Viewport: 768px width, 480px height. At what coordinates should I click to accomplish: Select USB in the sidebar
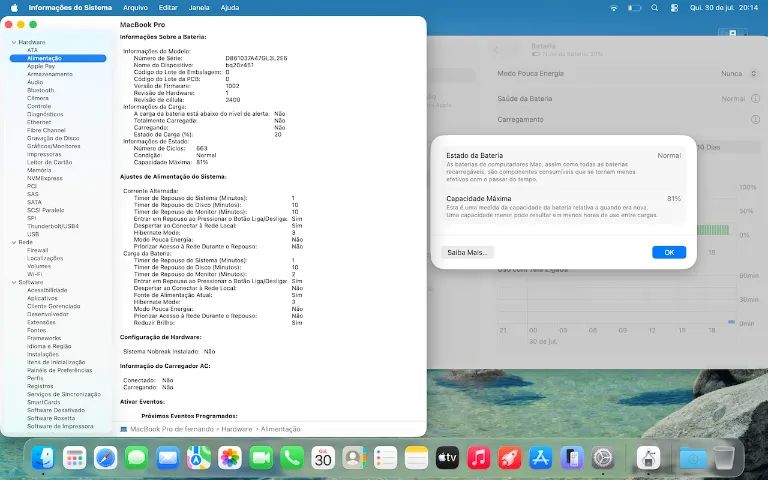click(33, 234)
